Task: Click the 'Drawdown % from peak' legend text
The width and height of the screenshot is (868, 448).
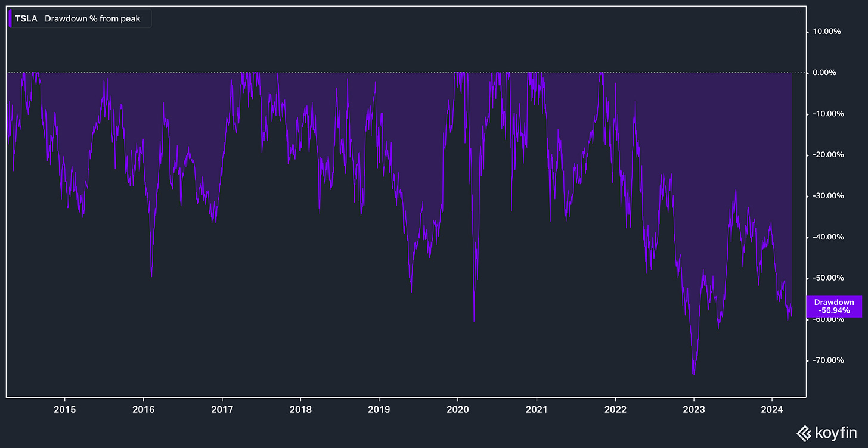Action: (x=92, y=18)
